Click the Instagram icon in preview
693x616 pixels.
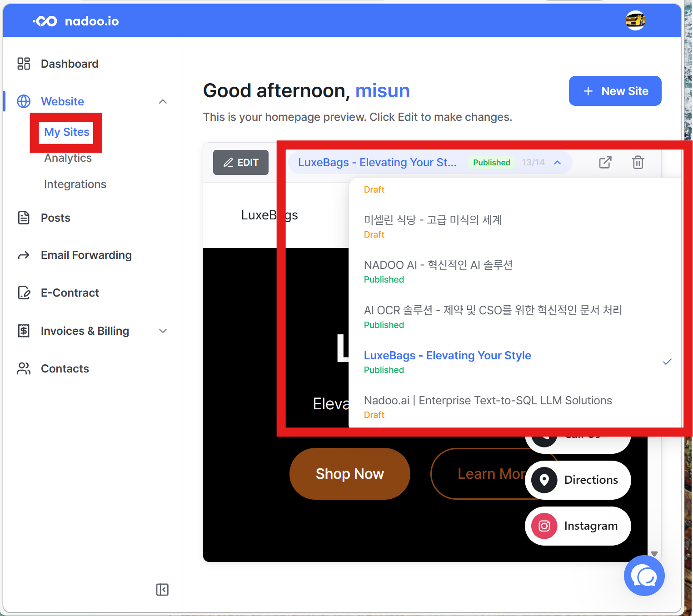coord(544,526)
